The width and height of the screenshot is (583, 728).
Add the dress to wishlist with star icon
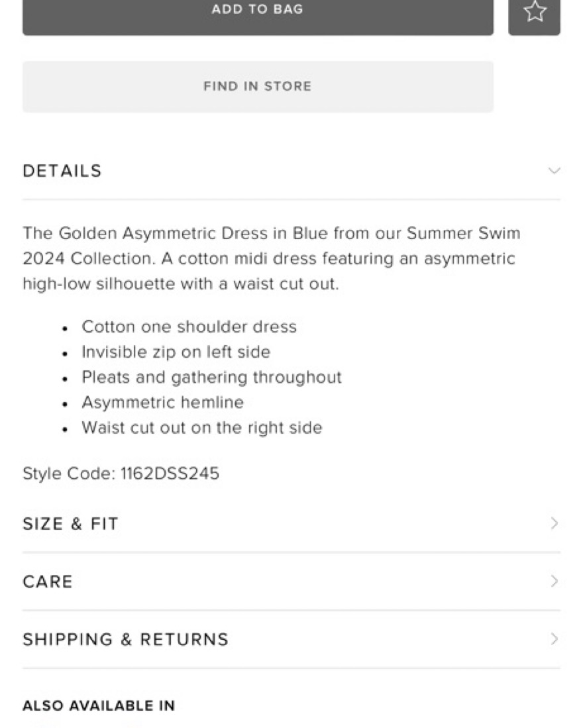(x=534, y=12)
